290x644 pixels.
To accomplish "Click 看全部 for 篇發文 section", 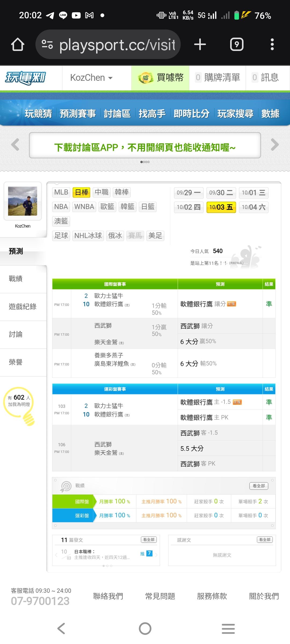I will pyautogui.click(x=149, y=540).
